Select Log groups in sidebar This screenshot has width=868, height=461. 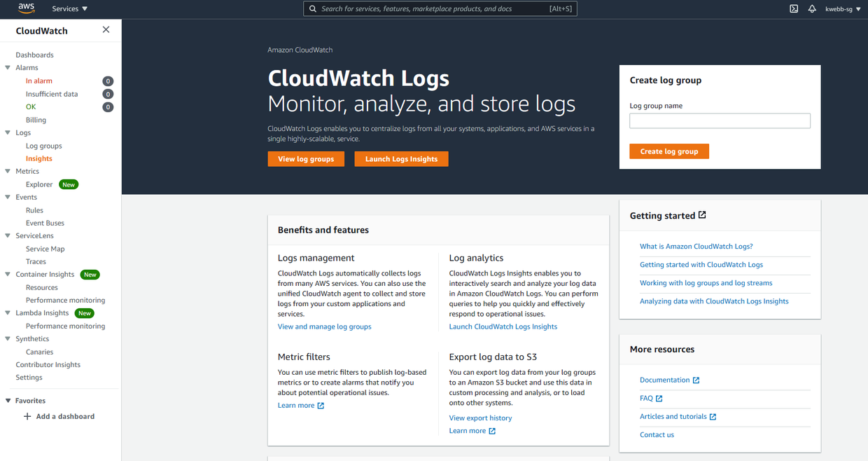[x=44, y=146]
